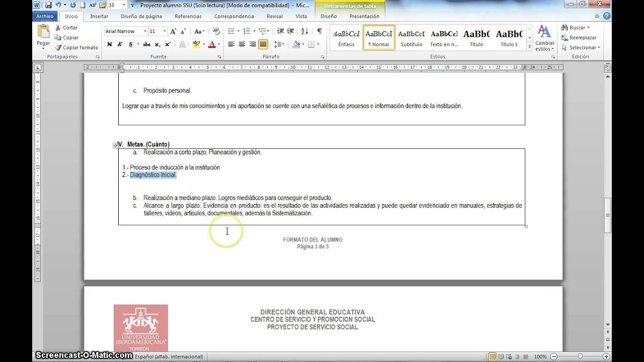Expand the font size dropdown showing 11

(x=165, y=31)
